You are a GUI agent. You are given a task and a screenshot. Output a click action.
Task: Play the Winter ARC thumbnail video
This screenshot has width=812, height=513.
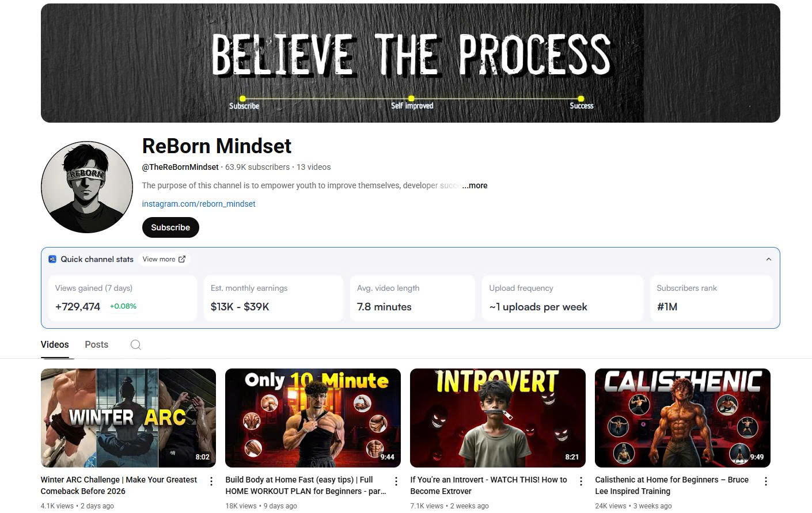click(128, 418)
